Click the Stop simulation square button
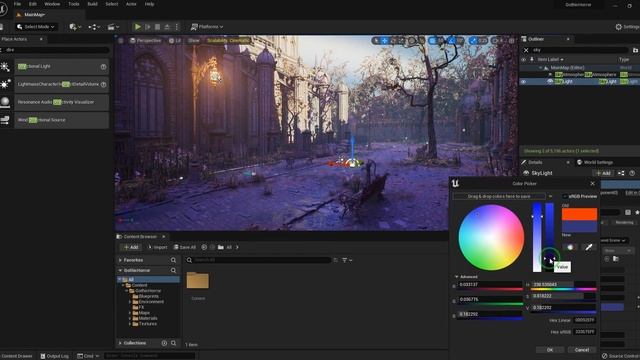The width and height of the screenshot is (640, 360). (158, 27)
